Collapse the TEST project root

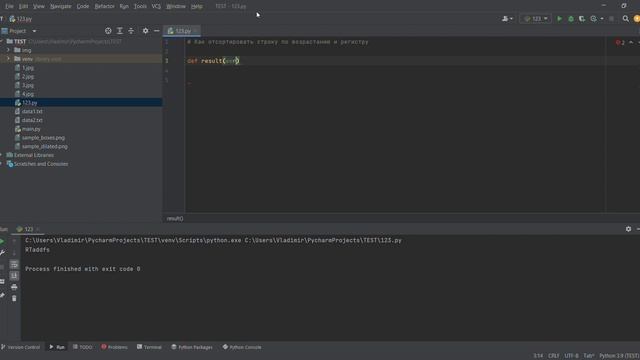tap(2, 41)
